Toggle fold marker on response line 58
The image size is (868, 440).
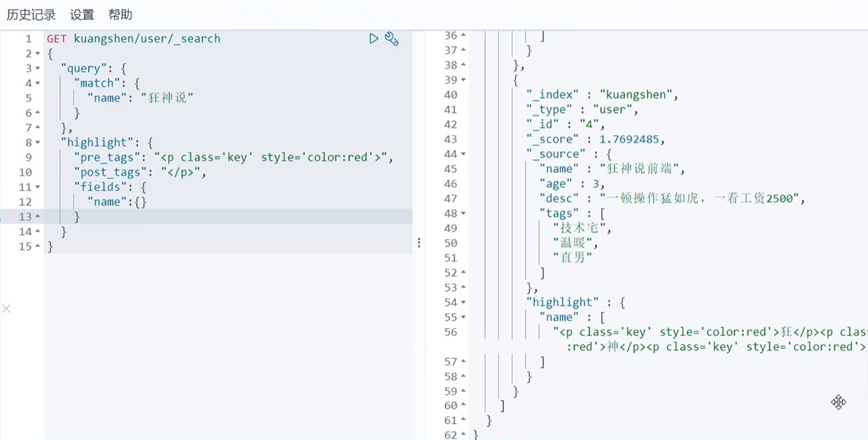coord(463,377)
